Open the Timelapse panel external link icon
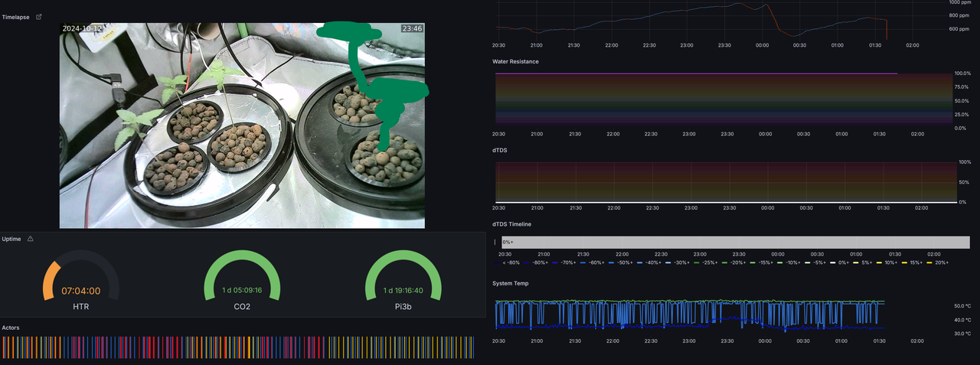Image resolution: width=980 pixels, height=365 pixels. point(39,17)
